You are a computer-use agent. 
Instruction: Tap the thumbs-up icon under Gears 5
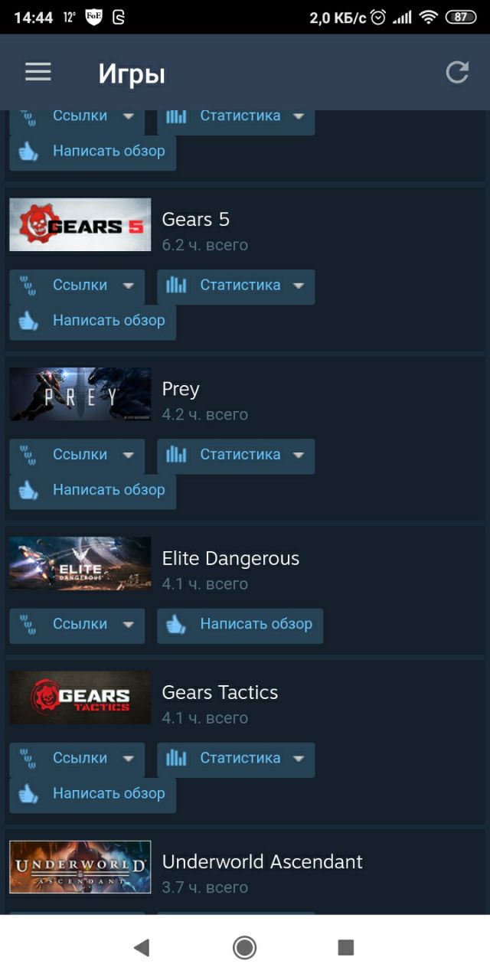point(28,321)
